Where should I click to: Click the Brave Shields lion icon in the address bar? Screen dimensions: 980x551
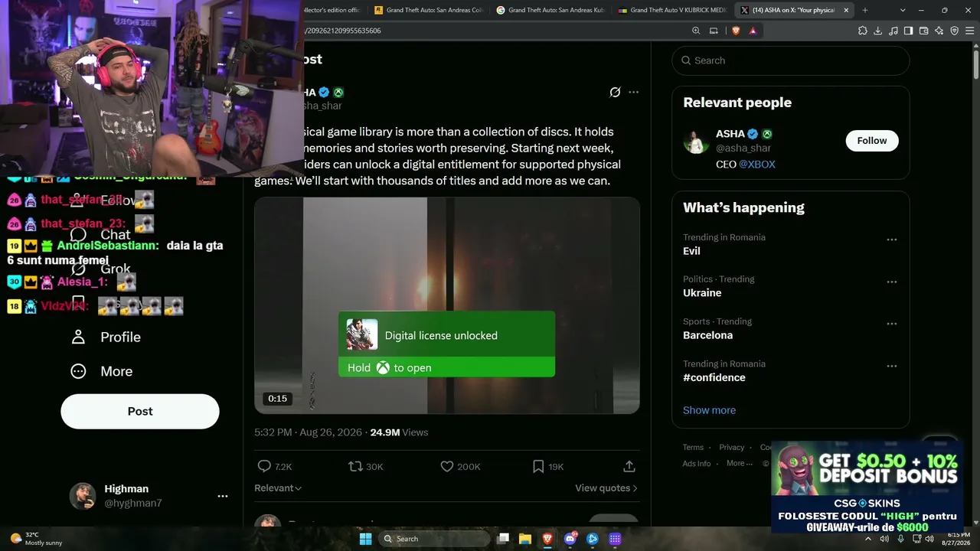click(x=736, y=31)
